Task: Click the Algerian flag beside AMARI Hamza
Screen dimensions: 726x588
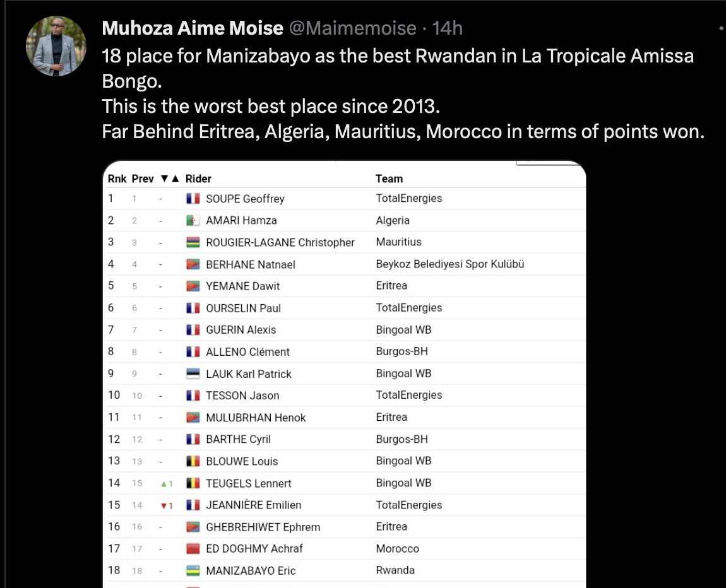Action: coord(193,221)
